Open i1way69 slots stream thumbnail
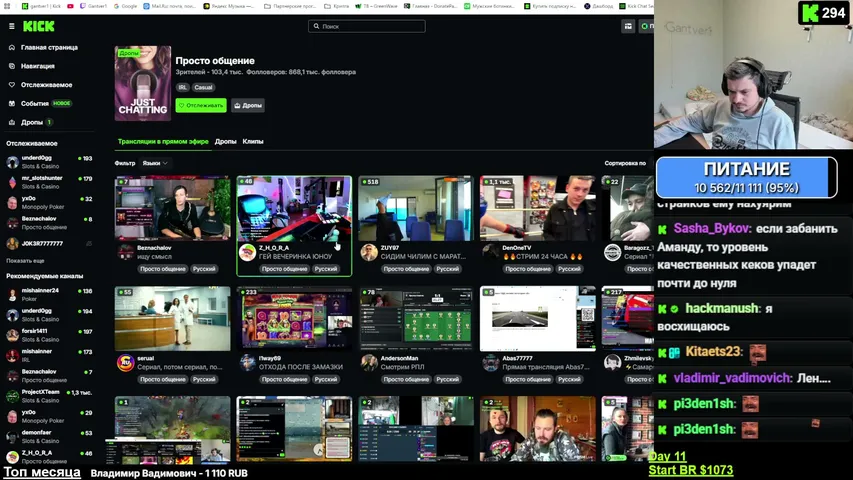Screen dimensions: 853x480 [x=294, y=318]
